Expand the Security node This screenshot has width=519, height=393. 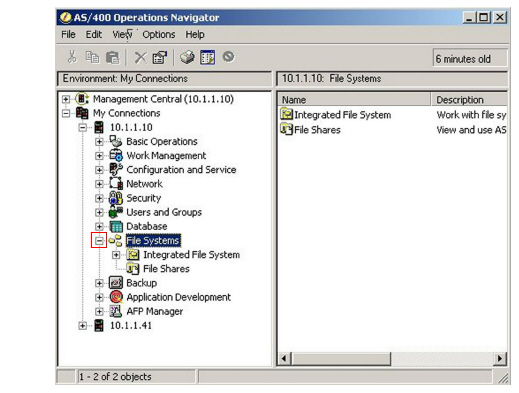(x=99, y=198)
